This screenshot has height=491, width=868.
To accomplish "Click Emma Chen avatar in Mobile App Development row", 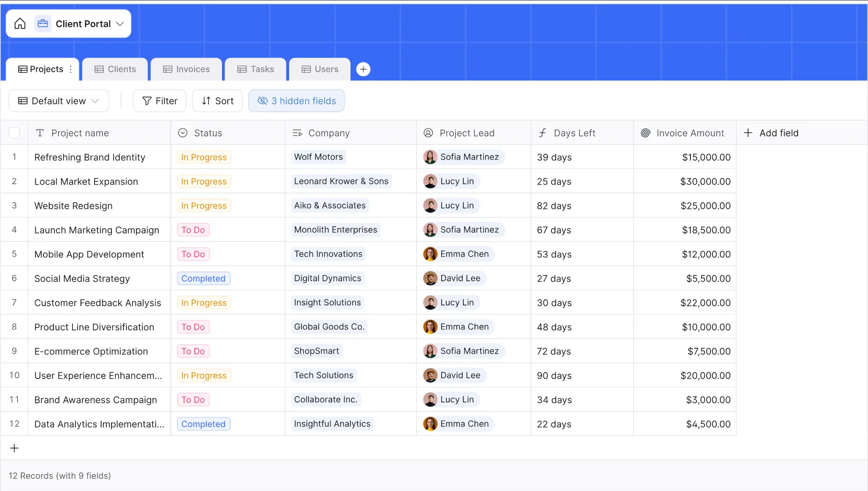I will click(430, 254).
